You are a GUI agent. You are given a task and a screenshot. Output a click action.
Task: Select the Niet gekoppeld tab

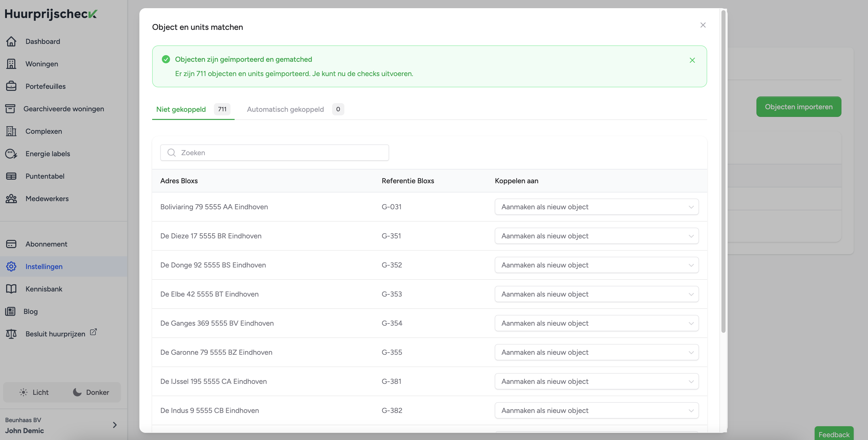[x=181, y=109]
